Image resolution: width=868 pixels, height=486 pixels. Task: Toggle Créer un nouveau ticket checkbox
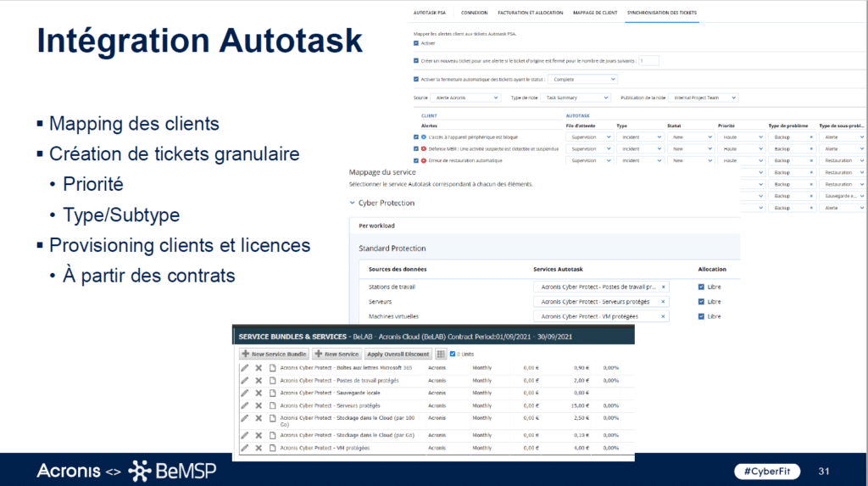point(416,61)
